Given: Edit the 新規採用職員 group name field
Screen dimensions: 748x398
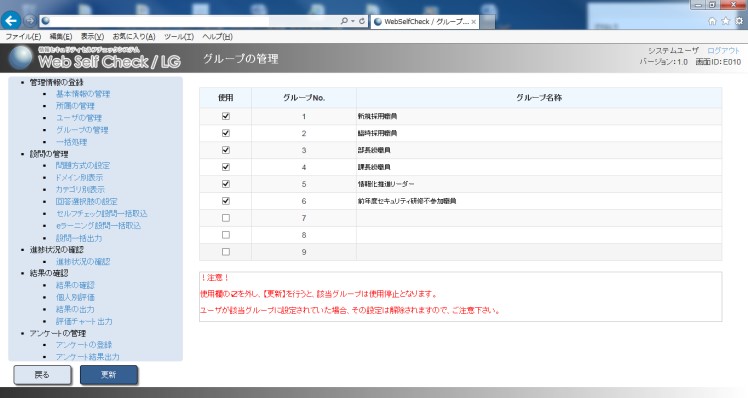Looking at the screenshot, I should [x=539, y=116].
